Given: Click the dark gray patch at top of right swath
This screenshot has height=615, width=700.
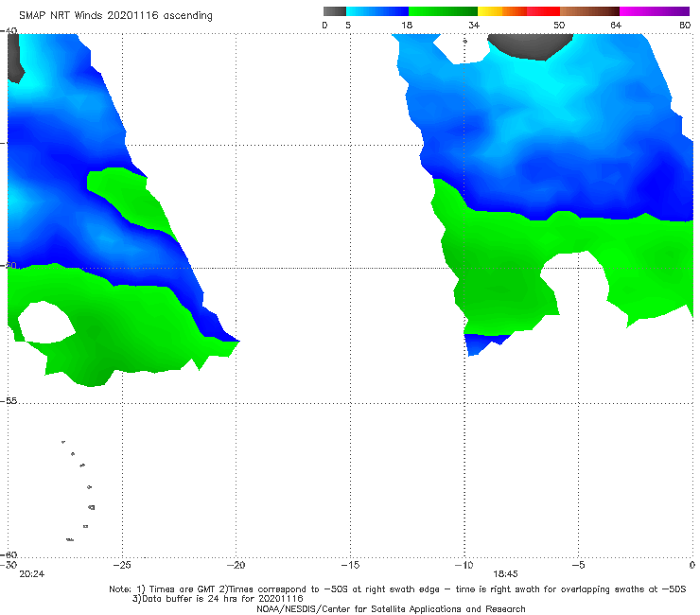Looking at the screenshot, I should click(530, 45).
